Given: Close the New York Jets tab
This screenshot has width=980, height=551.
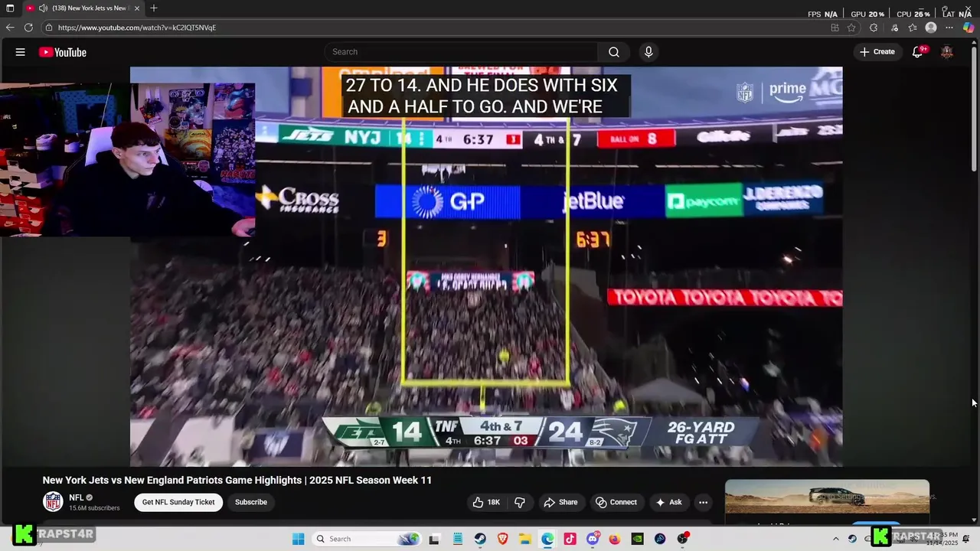Looking at the screenshot, I should tap(137, 8).
